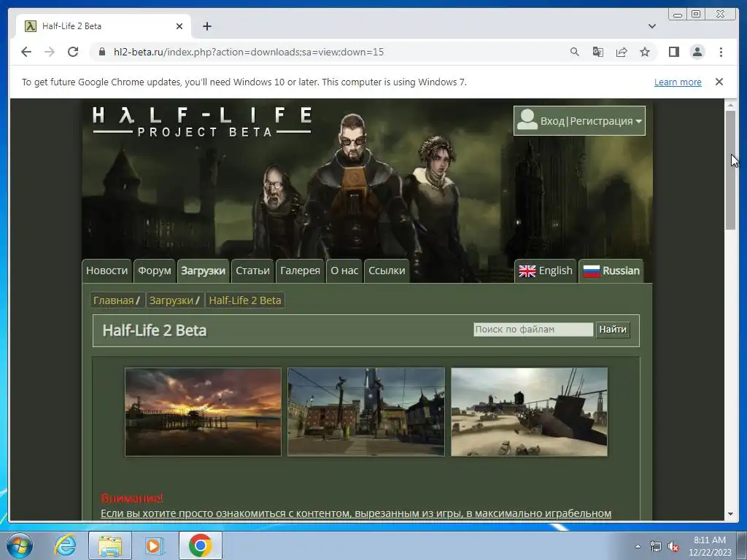Viewport: 747px width, 560px height.
Task: Open Windows Explorer from the taskbar
Action: tap(109, 545)
